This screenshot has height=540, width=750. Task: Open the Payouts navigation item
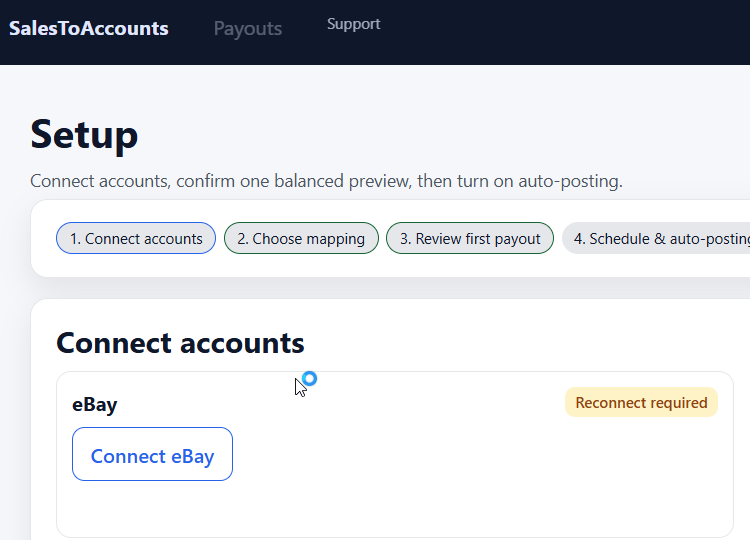click(x=248, y=29)
